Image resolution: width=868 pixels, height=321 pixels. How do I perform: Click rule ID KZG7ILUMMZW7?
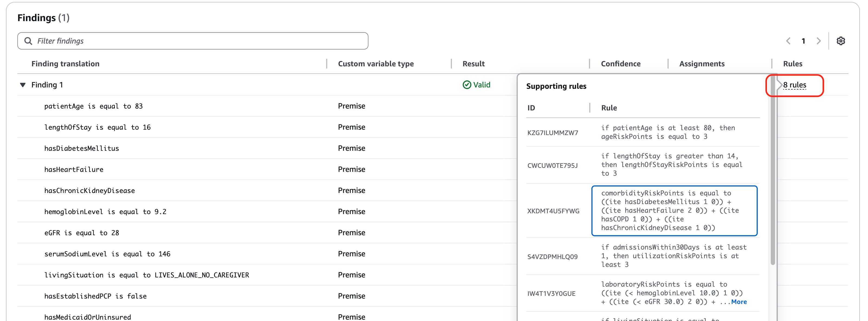pyautogui.click(x=553, y=133)
